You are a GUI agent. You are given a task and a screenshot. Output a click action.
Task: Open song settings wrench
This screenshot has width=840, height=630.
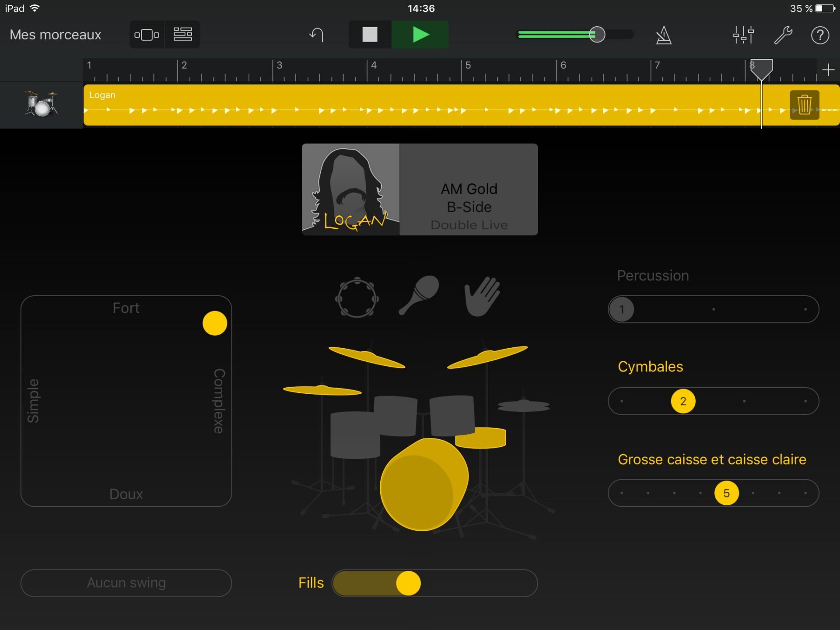[783, 35]
